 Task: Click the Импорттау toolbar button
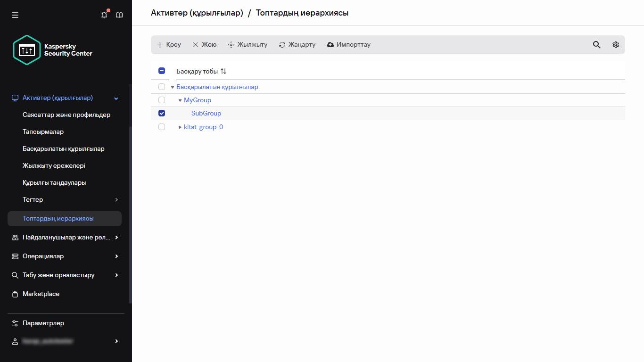point(348,44)
